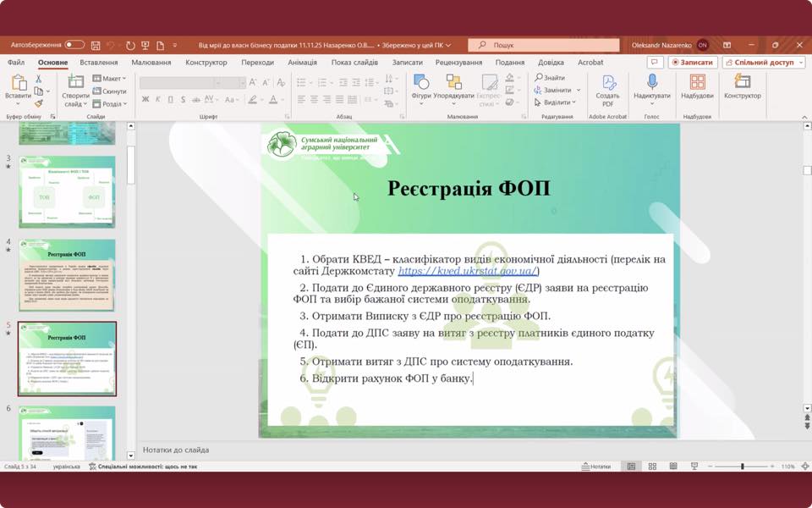Open the Конструктор designer pane icon

tap(742, 86)
